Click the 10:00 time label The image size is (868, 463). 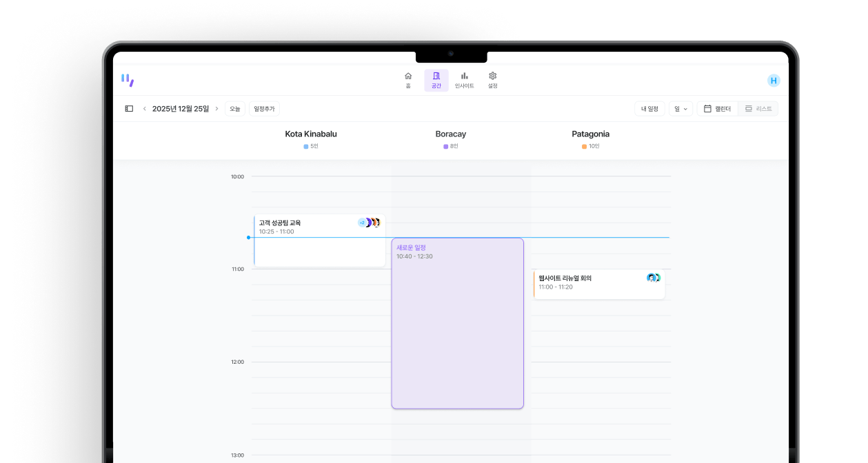coord(237,177)
